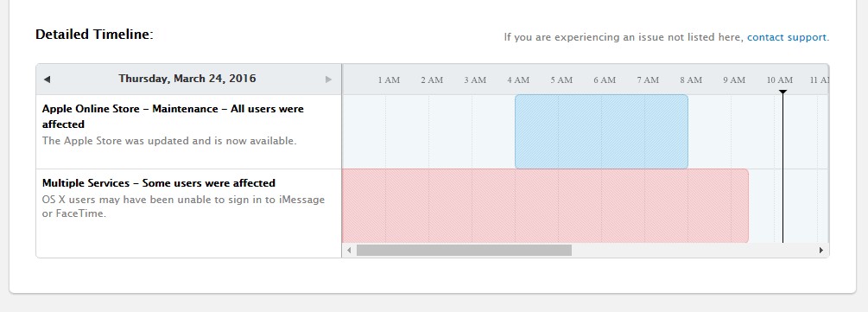
Task: Click the horizontal timeline scrollbar thumb
Action: (x=464, y=251)
